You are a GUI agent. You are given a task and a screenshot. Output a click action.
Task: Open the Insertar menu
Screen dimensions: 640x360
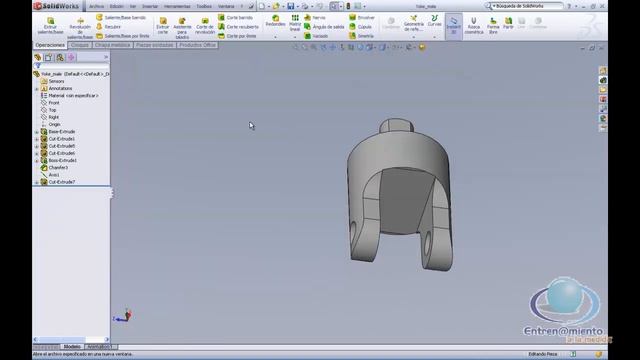(x=150, y=7)
